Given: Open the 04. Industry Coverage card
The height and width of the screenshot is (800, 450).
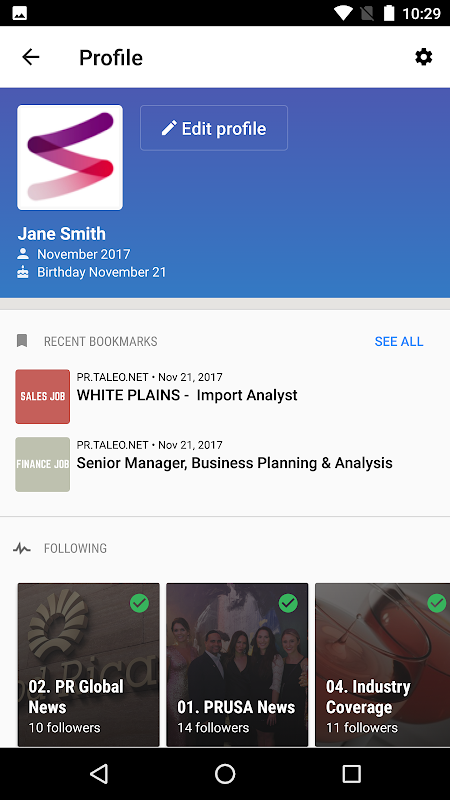Looking at the screenshot, I should 383,665.
